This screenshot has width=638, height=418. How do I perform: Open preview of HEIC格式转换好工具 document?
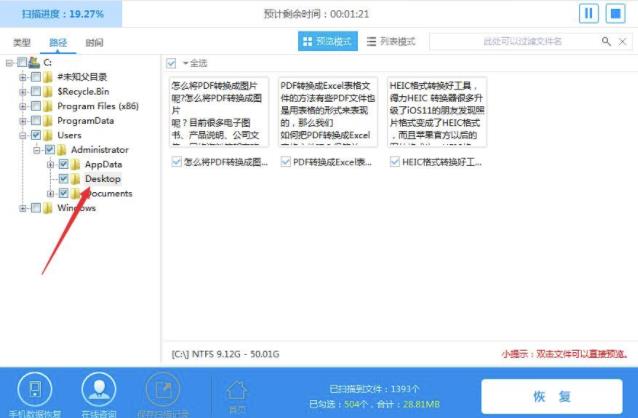point(437,112)
